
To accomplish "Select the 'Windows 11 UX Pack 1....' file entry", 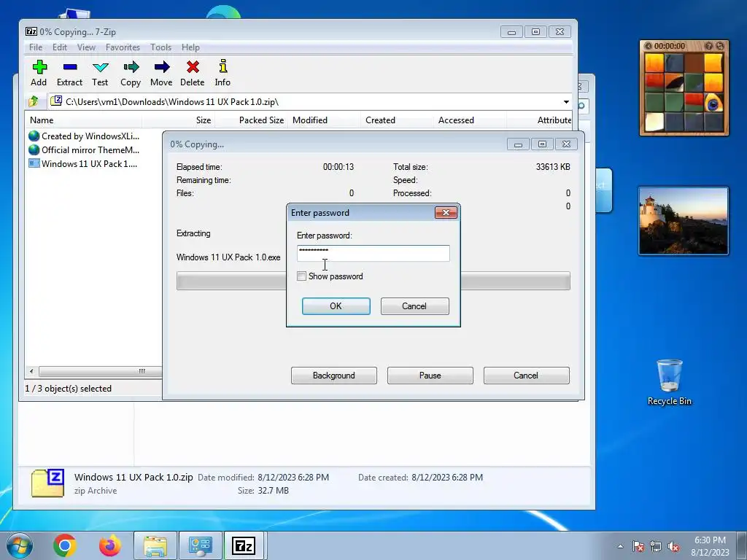I will coord(83,164).
